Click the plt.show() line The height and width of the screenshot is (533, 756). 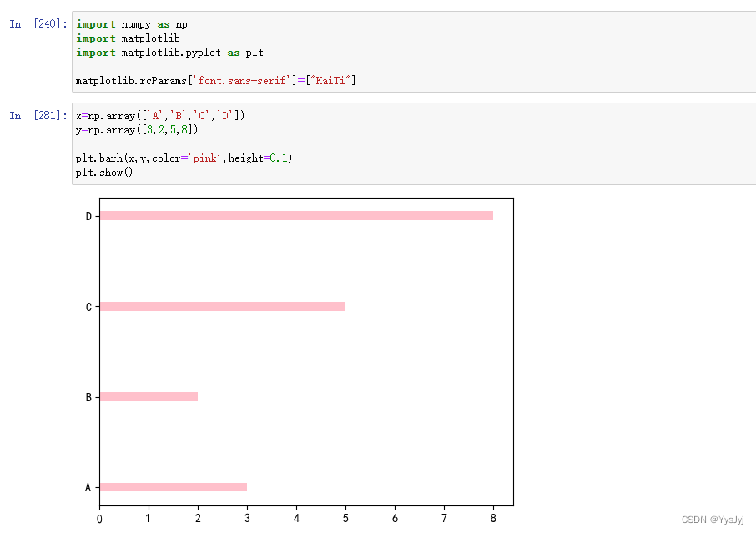click(104, 172)
